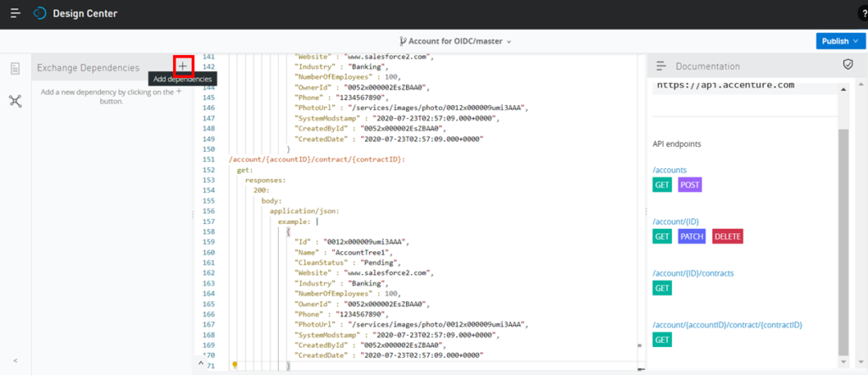Viewport: 868px width, 375px height.
Task: Click GET under /account/{accountID}/contract/{contractID}
Action: point(662,340)
